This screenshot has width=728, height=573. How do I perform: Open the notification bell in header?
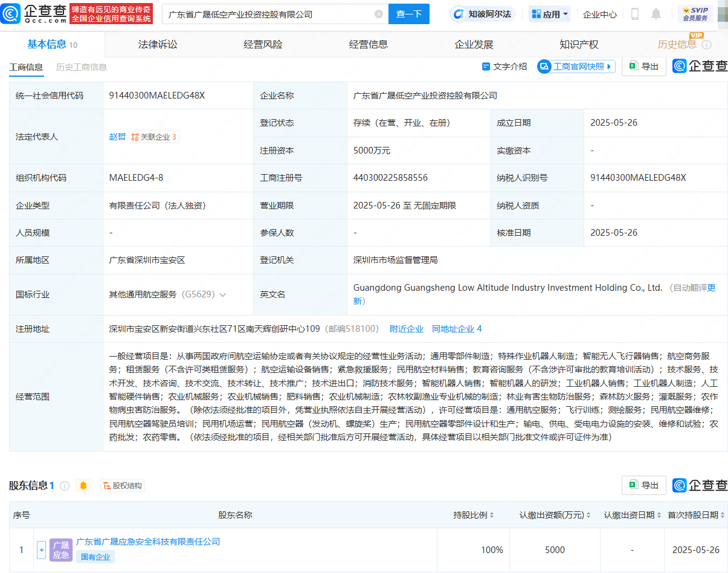coord(656,14)
